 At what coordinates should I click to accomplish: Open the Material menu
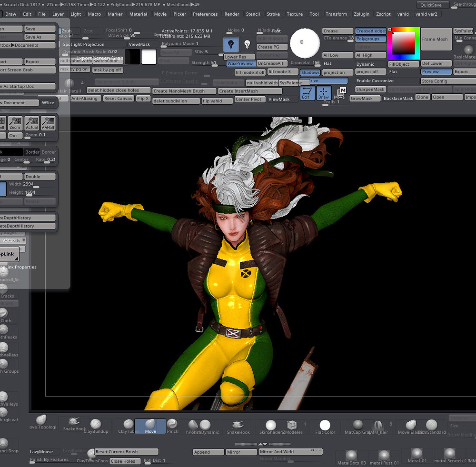138,14
